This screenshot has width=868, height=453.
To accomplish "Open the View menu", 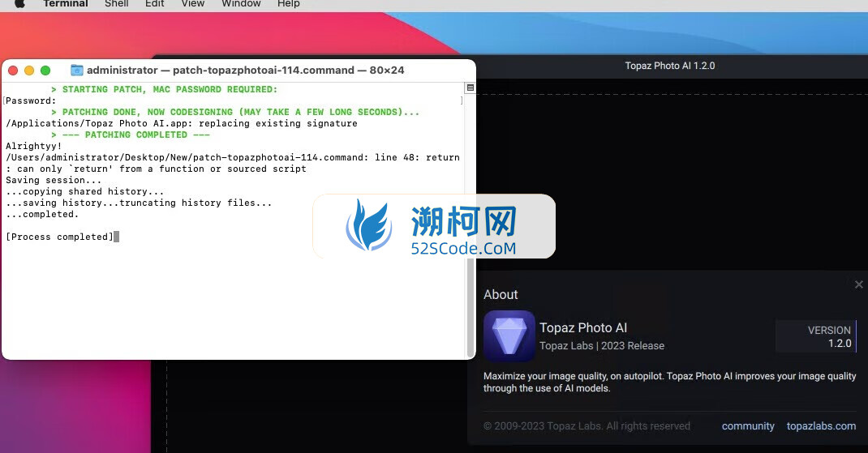I will click(192, 3).
